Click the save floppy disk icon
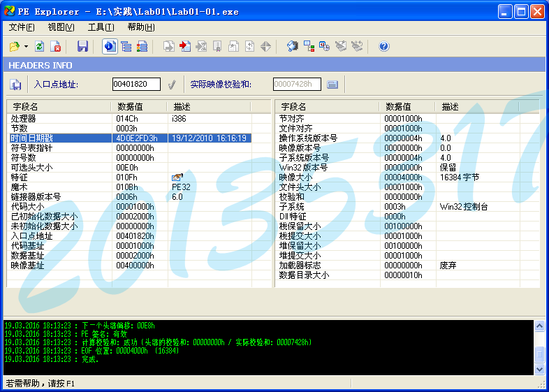 83,46
